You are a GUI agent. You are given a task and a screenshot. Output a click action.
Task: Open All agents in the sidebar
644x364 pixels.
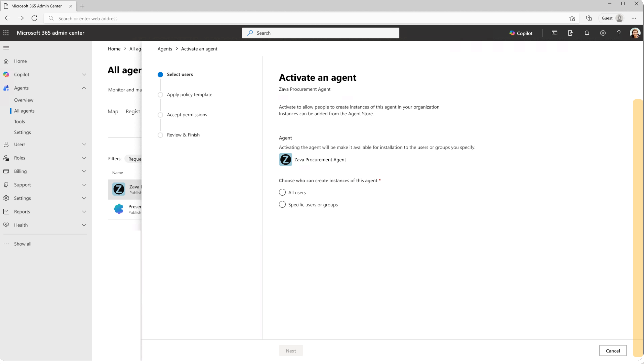[24, 111]
